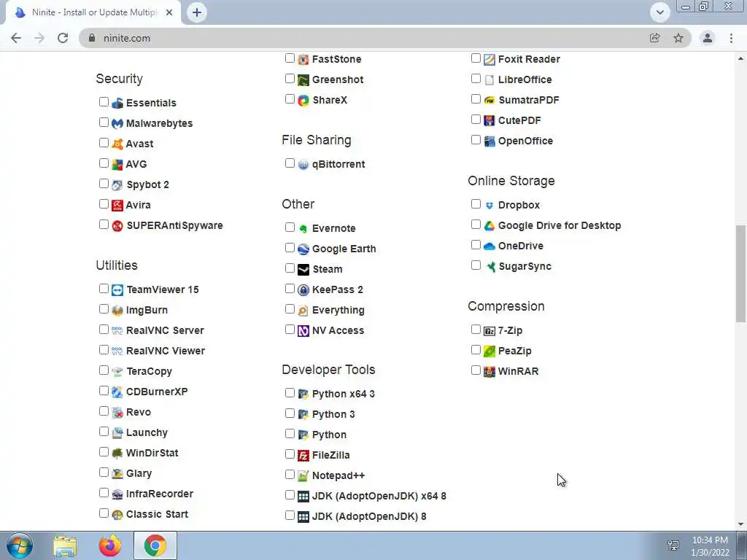Click the Classic Start label
747x560 pixels.
[158, 514]
